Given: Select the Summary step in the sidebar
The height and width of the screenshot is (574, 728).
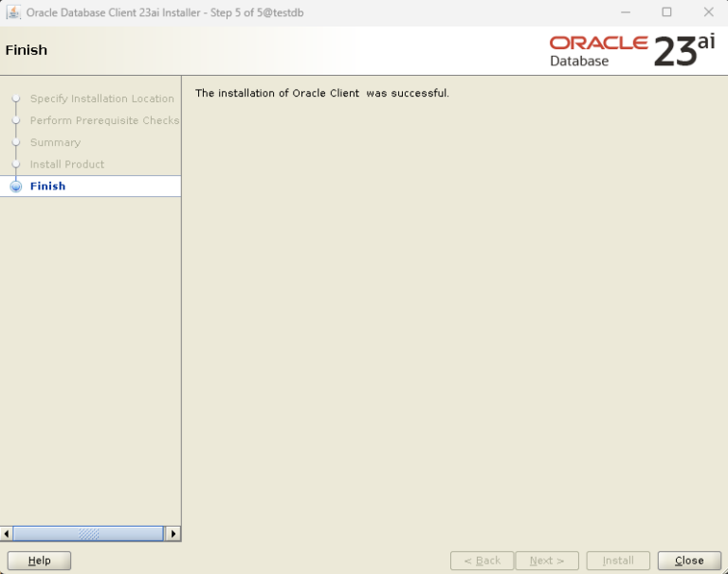Looking at the screenshot, I should point(55,142).
